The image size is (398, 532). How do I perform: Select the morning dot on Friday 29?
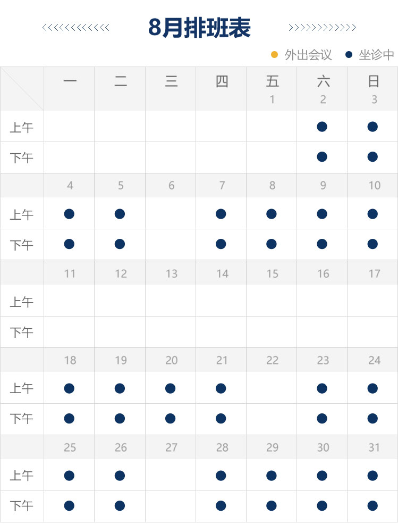coord(271,476)
